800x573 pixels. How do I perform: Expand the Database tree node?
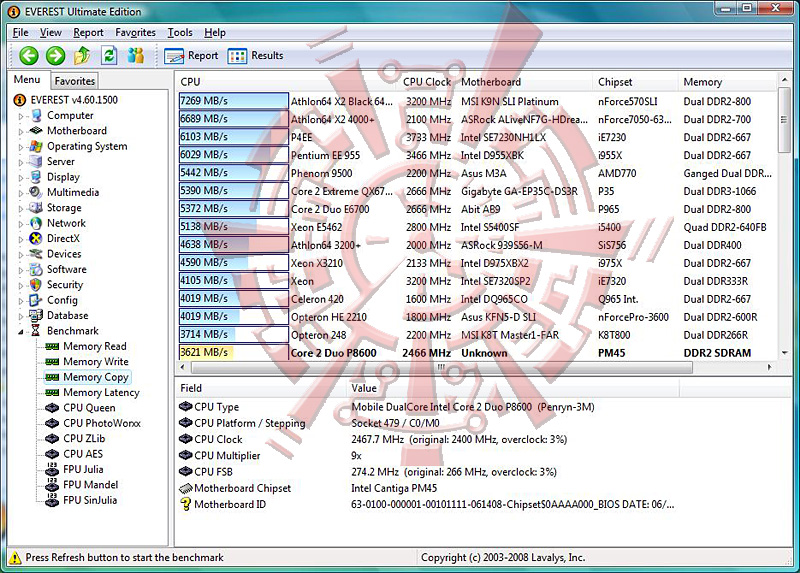click(x=21, y=316)
